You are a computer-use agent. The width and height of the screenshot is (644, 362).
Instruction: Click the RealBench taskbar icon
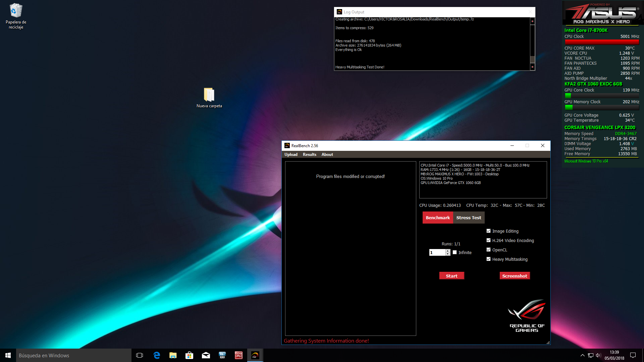(x=255, y=355)
